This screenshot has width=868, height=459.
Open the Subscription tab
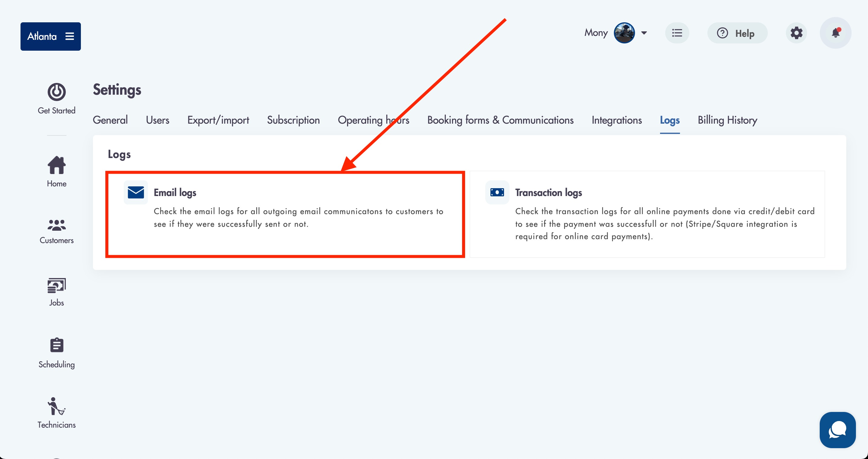pos(293,120)
